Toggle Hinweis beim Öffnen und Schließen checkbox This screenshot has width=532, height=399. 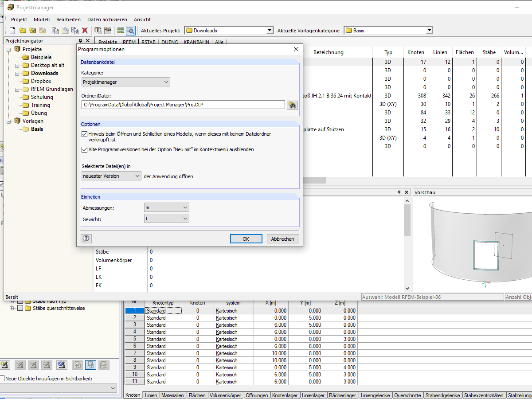click(85, 134)
